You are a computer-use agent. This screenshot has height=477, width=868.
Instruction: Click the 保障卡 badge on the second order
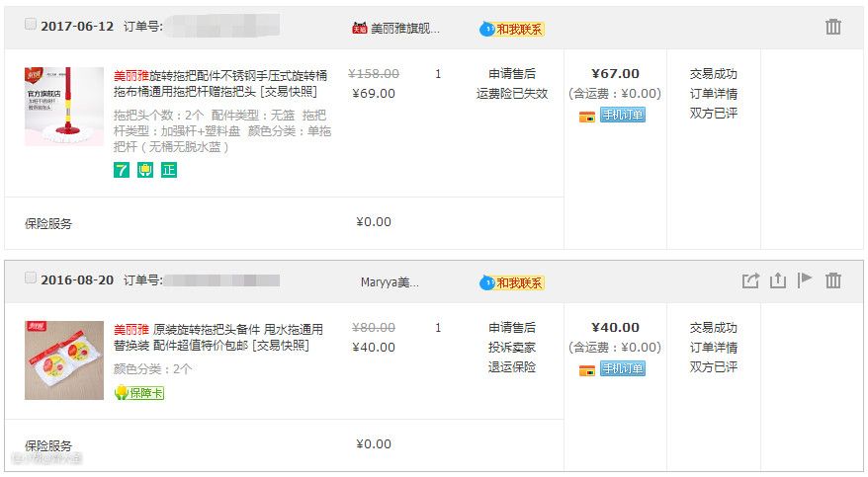coord(139,392)
